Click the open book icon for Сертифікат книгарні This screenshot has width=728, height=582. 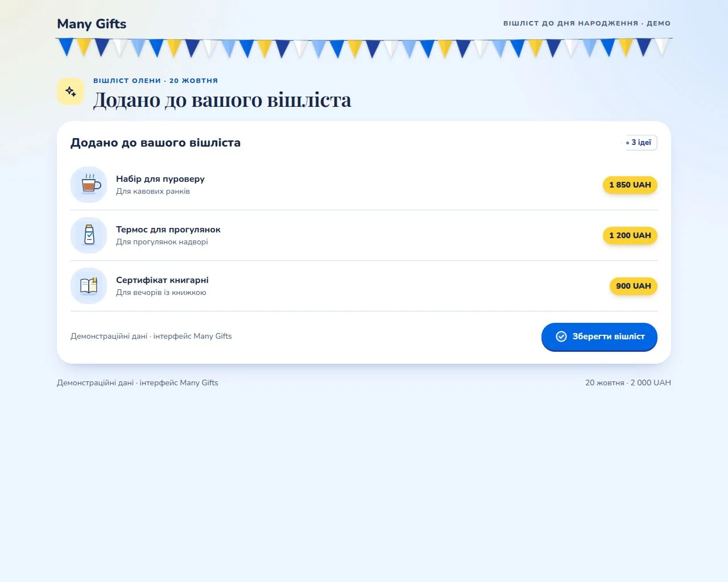point(89,286)
